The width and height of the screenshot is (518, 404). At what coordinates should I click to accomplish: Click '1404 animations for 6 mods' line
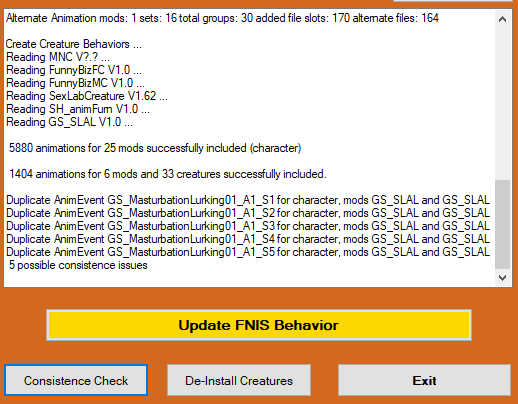[x=168, y=174]
